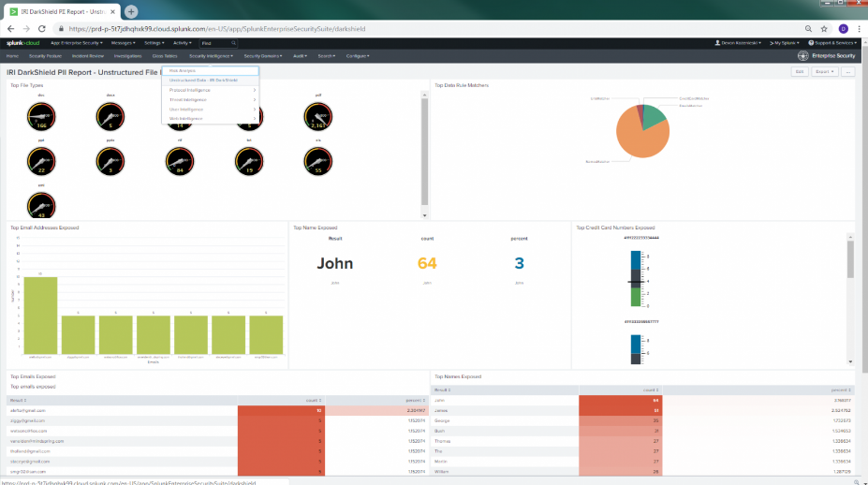
Task: Open the browser zoom magnifier icon
Action: [x=808, y=29]
